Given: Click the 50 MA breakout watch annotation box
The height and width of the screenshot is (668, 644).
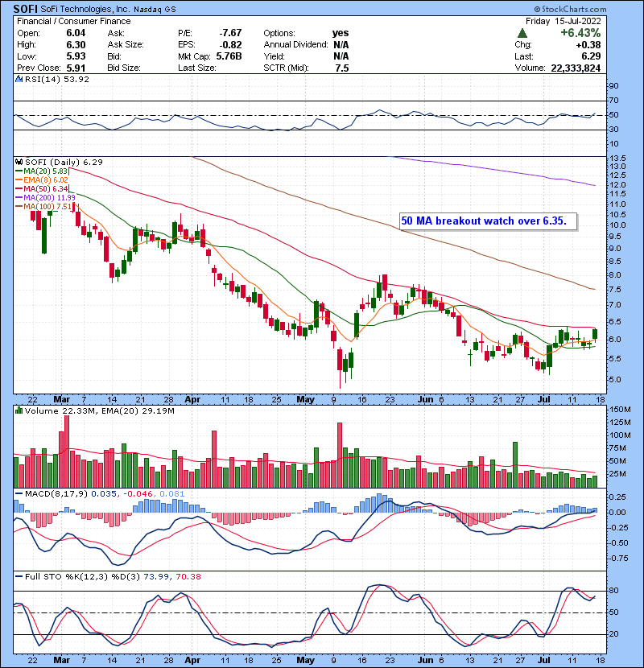Looking at the screenshot, I should (x=488, y=221).
